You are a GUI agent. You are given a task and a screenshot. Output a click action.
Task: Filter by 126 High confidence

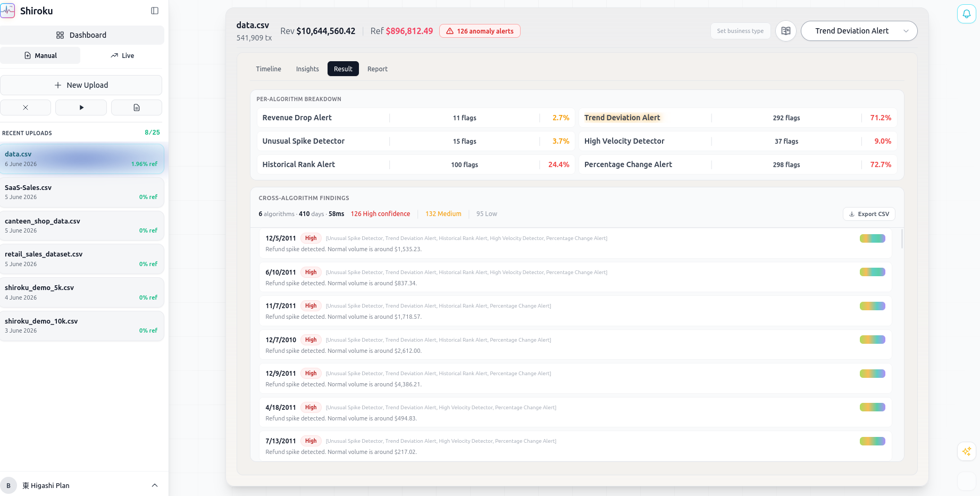point(380,214)
